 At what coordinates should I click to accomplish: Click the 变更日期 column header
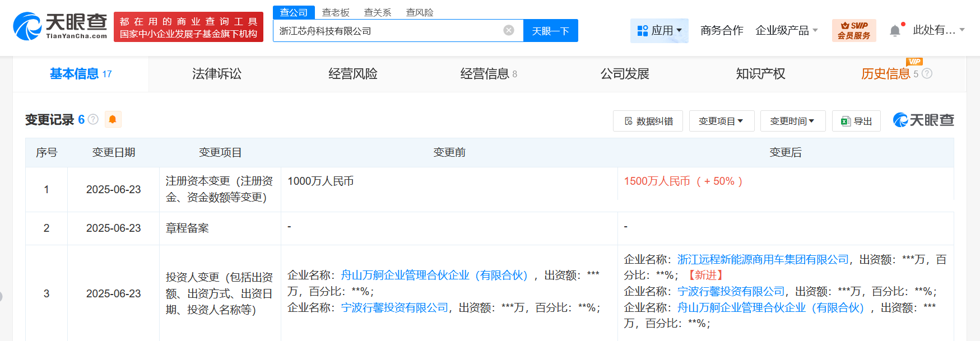(x=114, y=152)
